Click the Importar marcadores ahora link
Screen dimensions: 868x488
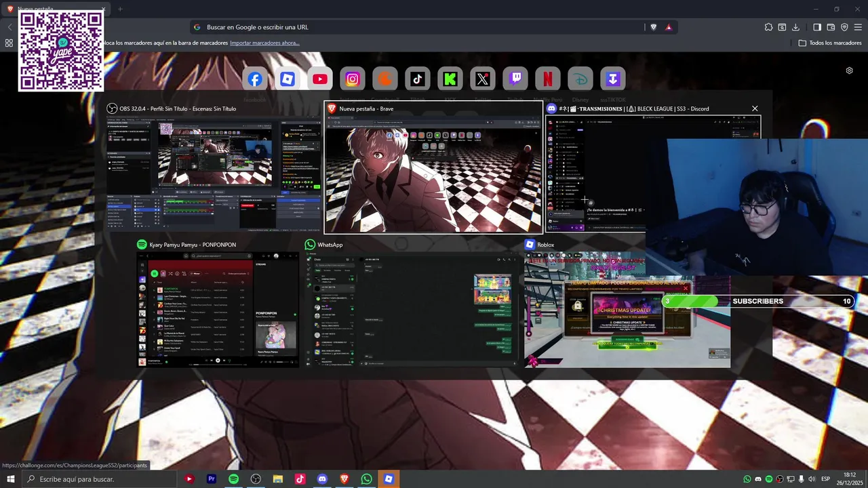[264, 43]
